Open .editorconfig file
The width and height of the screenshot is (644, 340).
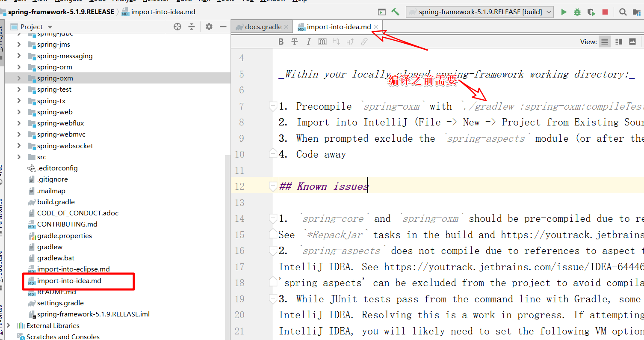[x=57, y=168]
